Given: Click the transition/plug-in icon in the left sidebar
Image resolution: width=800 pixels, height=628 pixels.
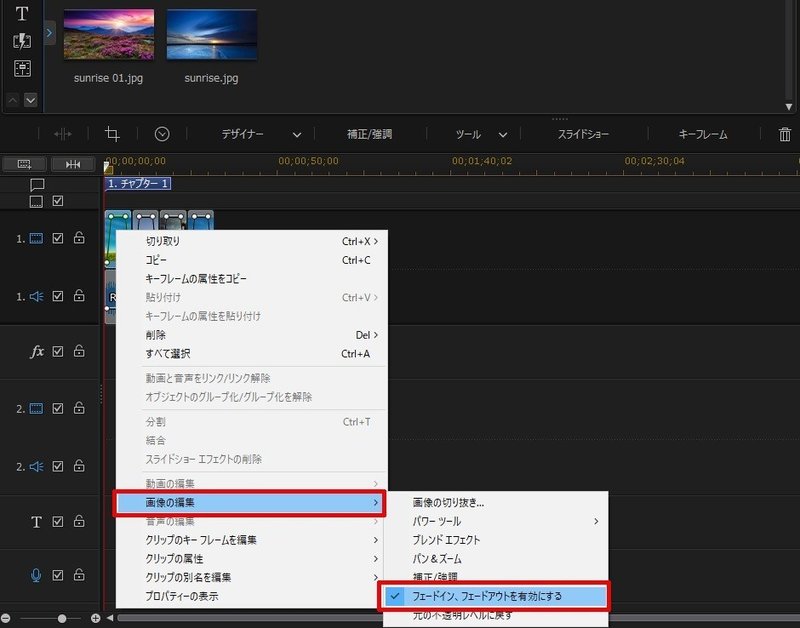Looking at the screenshot, I should 20,40.
